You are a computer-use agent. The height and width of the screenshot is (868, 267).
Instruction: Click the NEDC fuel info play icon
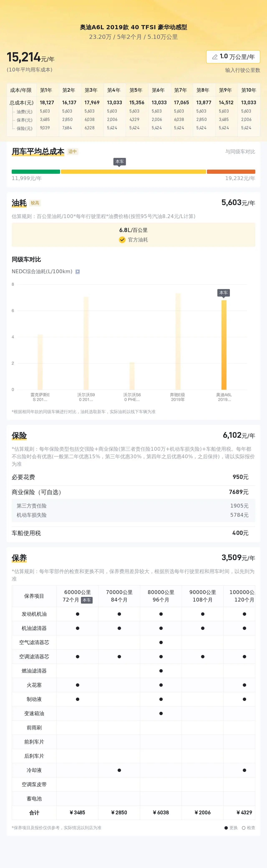(x=77, y=272)
